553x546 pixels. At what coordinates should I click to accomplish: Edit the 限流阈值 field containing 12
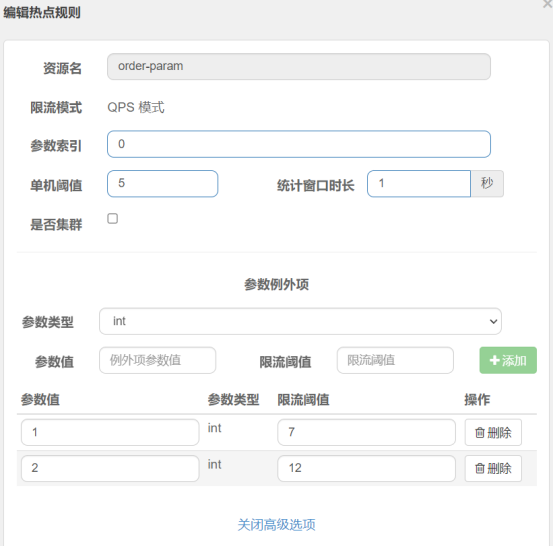[x=366, y=468]
